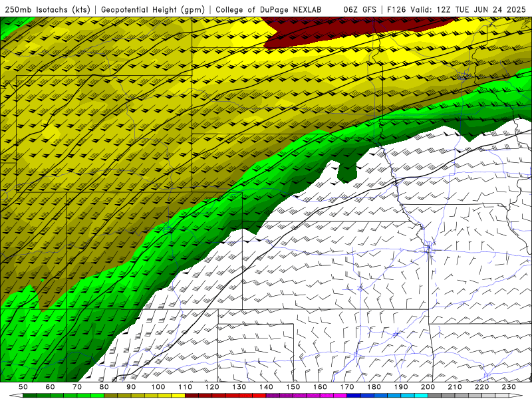The width and height of the screenshot is (532, 399).
Task: Click the 60 label on the color scale
Action: point(51,387)
